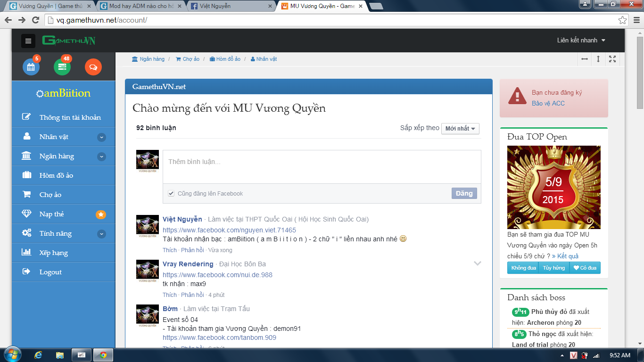This screenshot has height=362, width=644.
Task: Click the vertical resize arrows icon
Action: [x=598, y=59]
